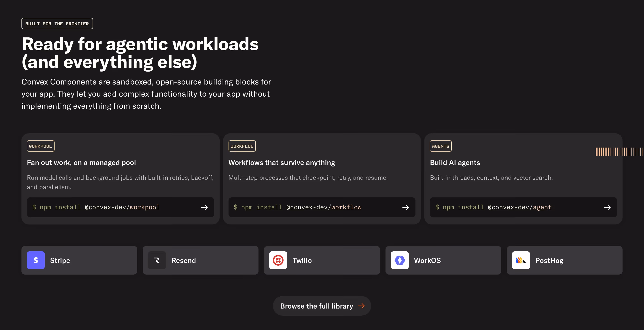Click the Twilio logo icon

pos(278,260)
